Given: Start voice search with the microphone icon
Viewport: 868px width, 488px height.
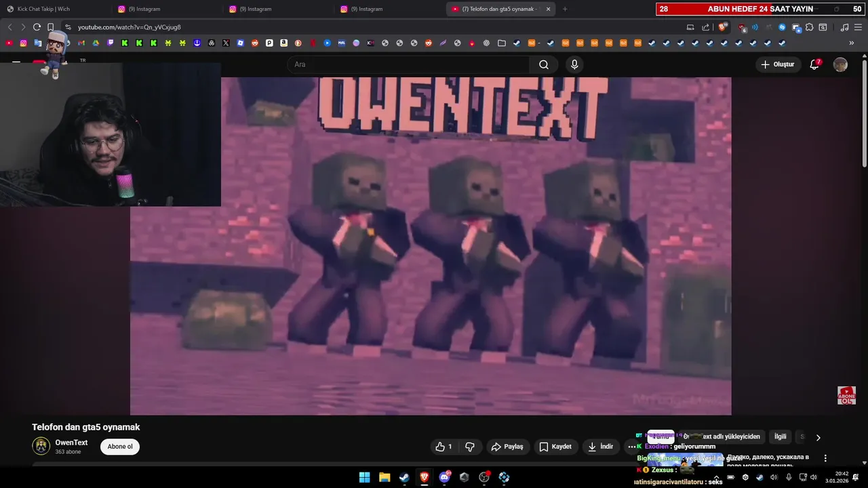Looking at the screenshot, I should (574, 64).
